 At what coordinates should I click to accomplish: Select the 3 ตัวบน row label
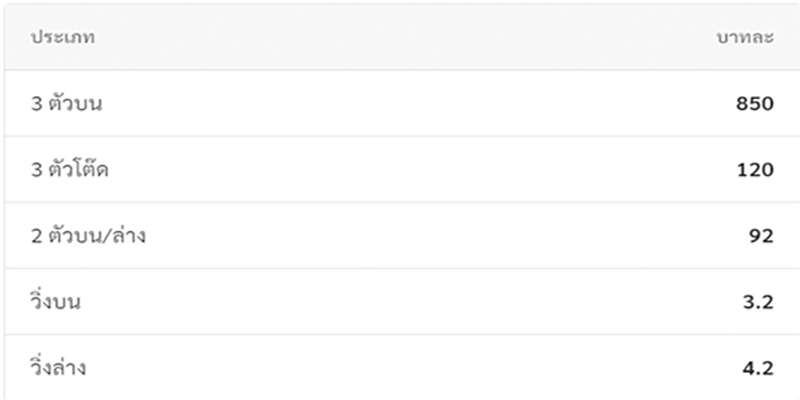[x=66, y=103]
